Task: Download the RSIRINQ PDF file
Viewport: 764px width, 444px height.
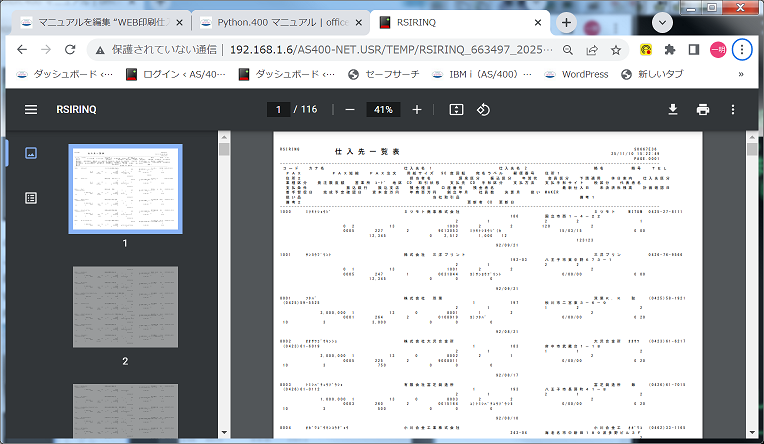Action: point(673,109)
